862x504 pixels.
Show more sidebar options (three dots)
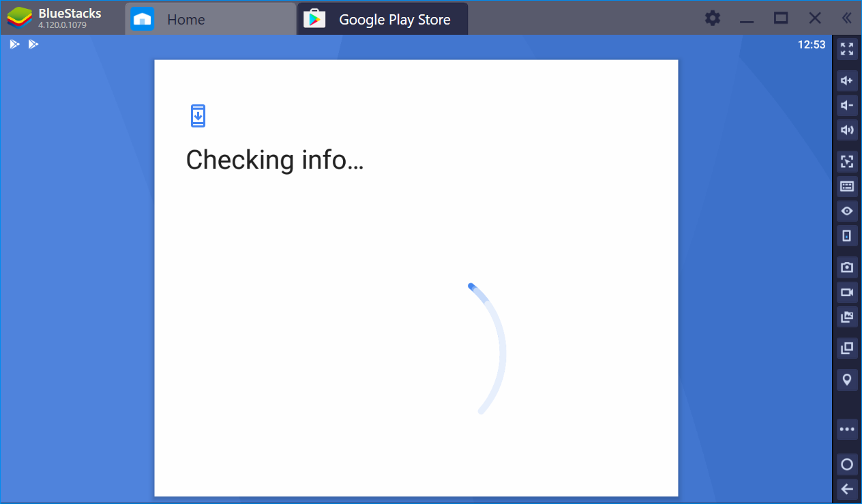[x=847, y=429]
